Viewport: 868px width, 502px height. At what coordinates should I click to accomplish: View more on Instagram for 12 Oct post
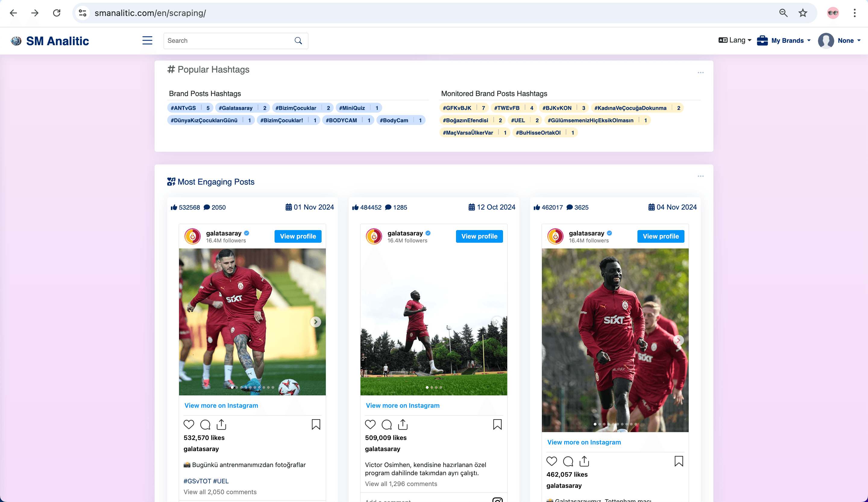[403, 406]
